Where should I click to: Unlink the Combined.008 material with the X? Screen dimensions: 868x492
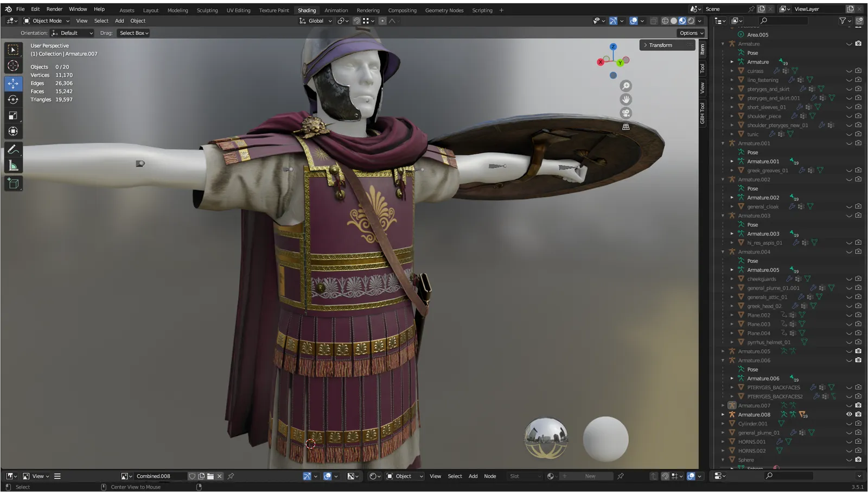click(x=219, y=476)
